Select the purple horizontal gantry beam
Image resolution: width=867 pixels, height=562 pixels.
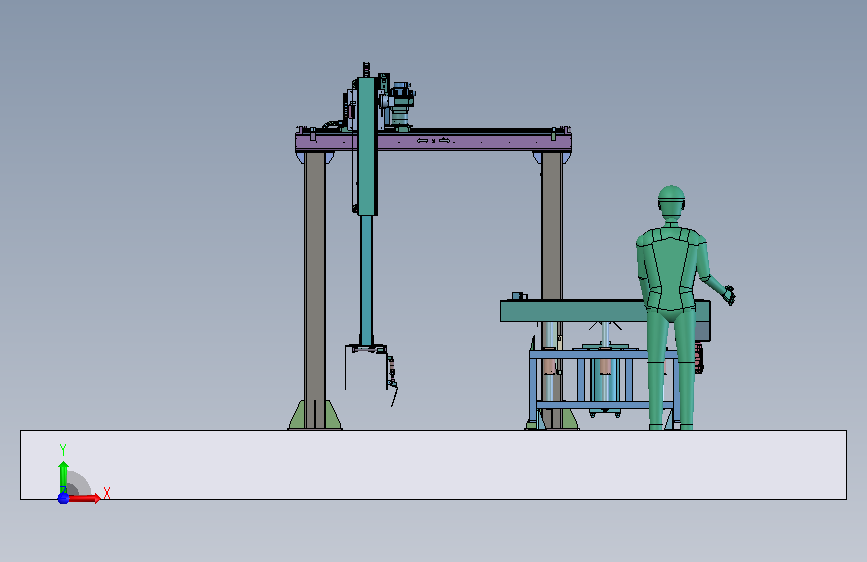433,142
